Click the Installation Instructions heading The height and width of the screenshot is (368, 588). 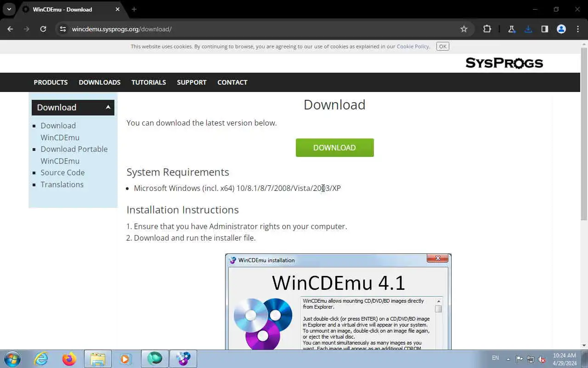coord(183,210)
